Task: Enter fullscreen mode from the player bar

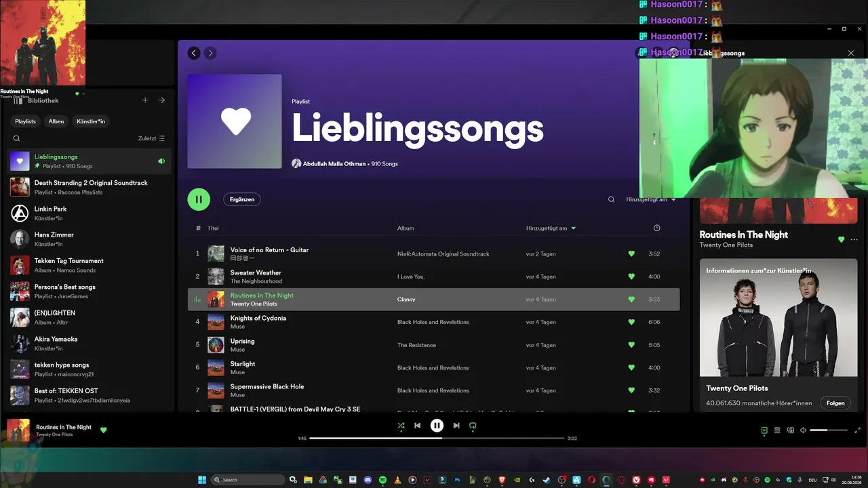Action: (x=857, y=430)
